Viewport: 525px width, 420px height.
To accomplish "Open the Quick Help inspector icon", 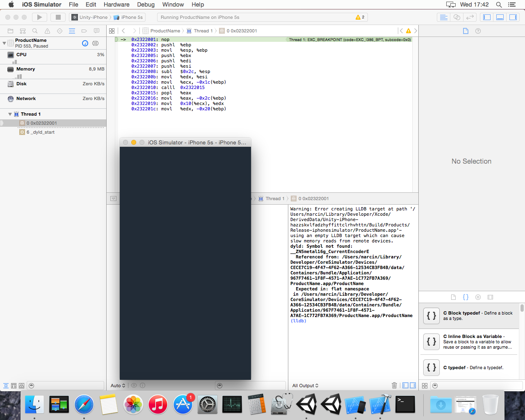I will click(x=478, y=31).
